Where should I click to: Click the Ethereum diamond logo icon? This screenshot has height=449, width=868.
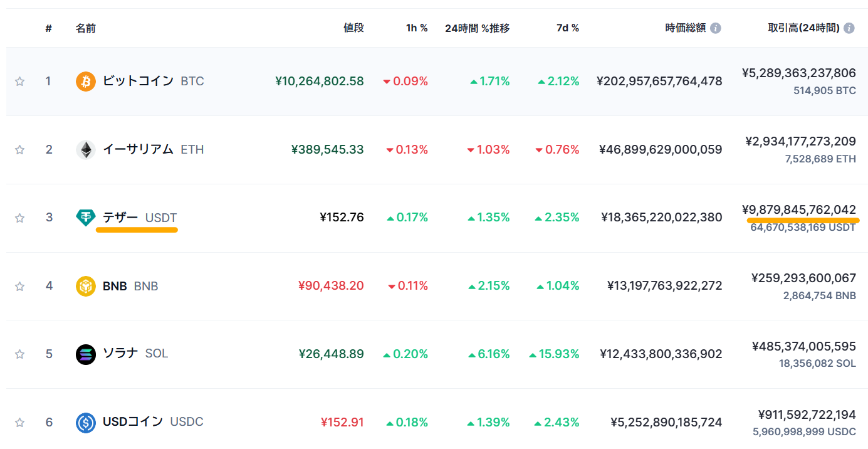pyautogui.click(x=86, y=150)
